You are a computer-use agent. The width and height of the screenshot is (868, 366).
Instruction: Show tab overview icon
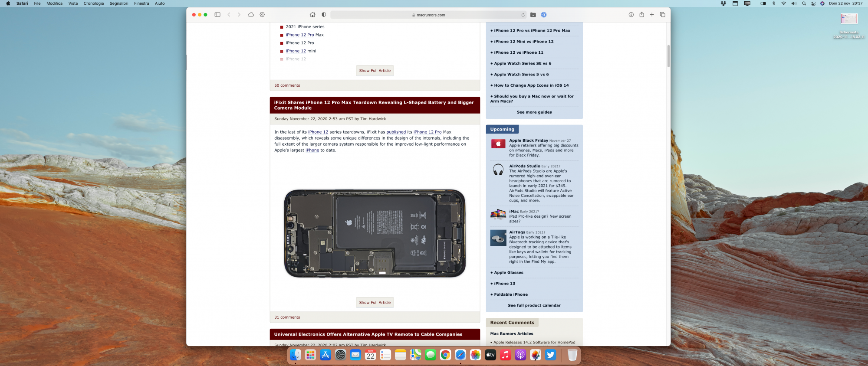tap(663, 15)
